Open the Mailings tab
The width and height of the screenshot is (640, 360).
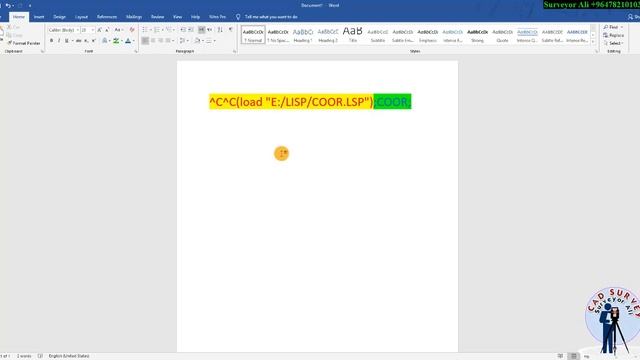tap(134, 17)
